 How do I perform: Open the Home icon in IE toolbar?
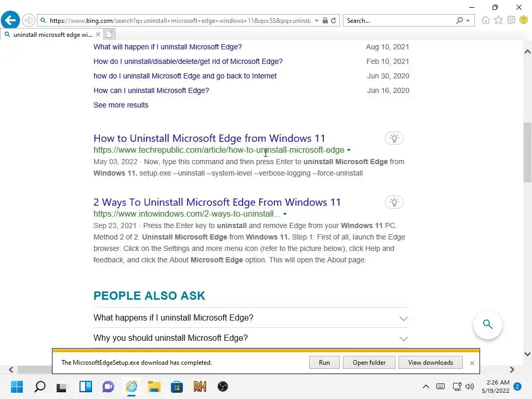[486, 20]
